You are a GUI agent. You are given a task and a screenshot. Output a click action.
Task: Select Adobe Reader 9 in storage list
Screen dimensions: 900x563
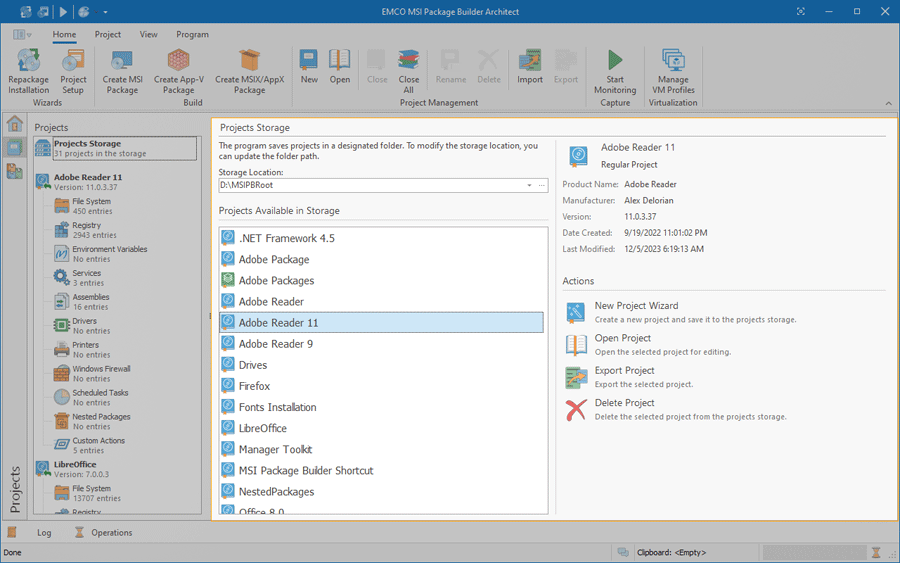(382, 344)
